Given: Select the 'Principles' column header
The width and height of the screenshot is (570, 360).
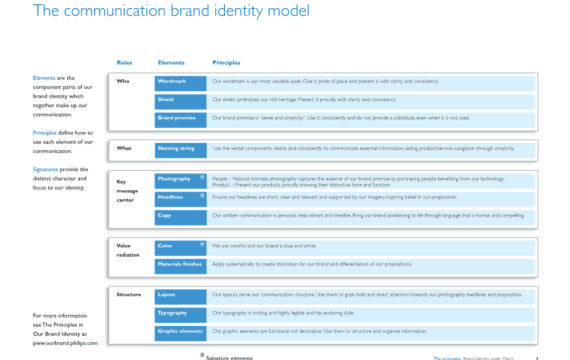Looking at the screenshot, I should pyautogui.click(x=226, y=63).
